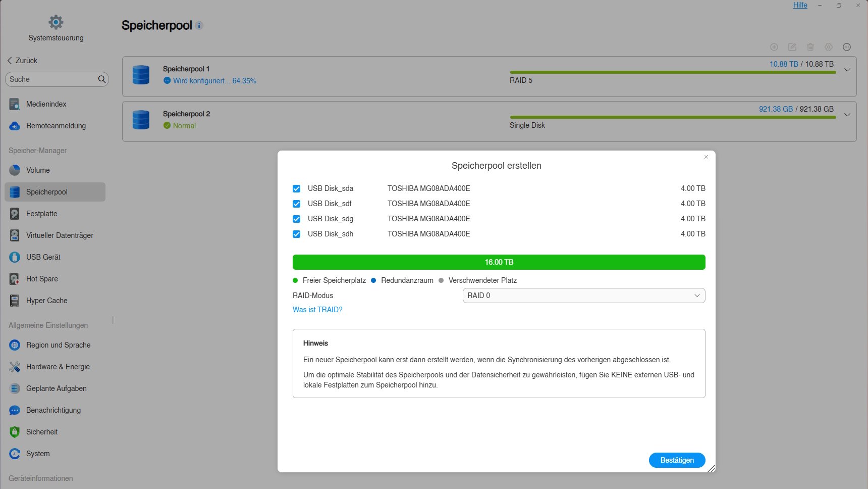Open storage pool settings gear icon
The image size is (868, 489).
click(829, 47)
